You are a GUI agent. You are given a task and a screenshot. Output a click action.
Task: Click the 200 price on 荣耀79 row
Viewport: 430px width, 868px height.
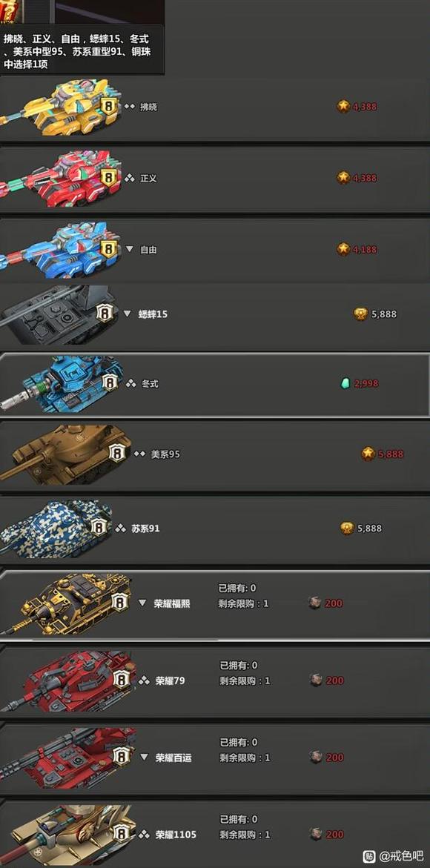click(335, 680)
